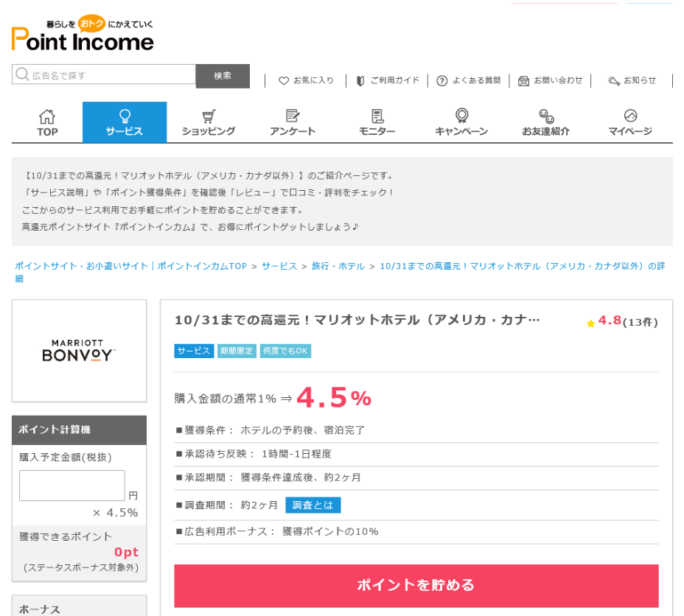Click the megaphone icon for お知らせ
Viewport: 684px width, 616px height.
point(614,80)
